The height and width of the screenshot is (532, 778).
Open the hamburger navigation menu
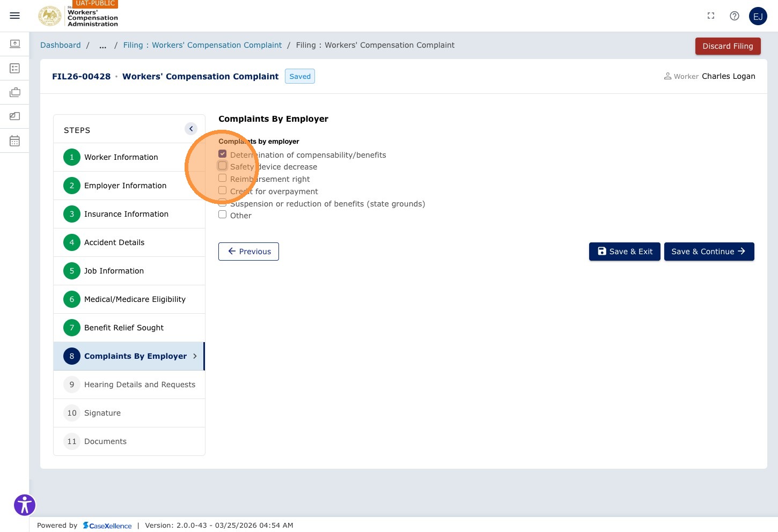[15, 16]
